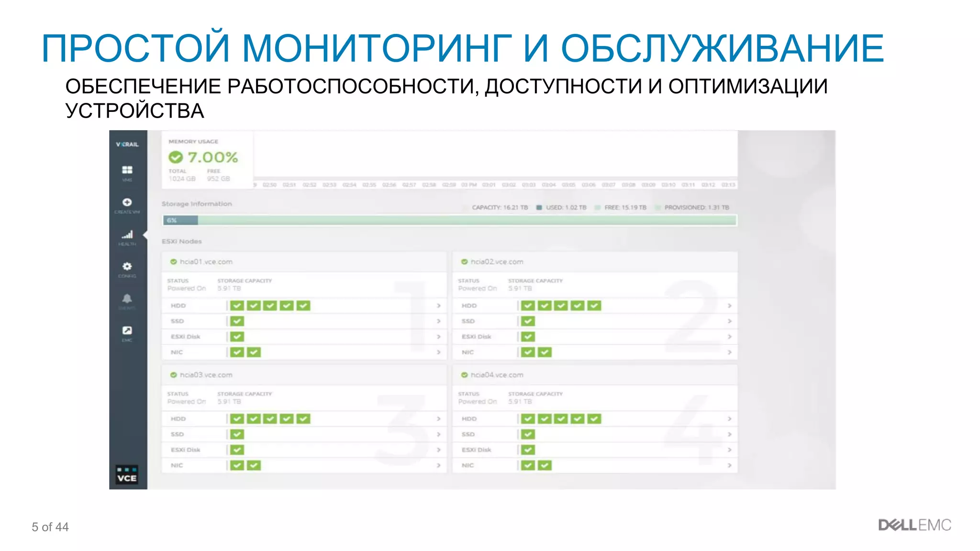The height and width of the screenshot is (551, 980).
Task: Expand the HDD row of hcia02
Action: pos(729,306)
